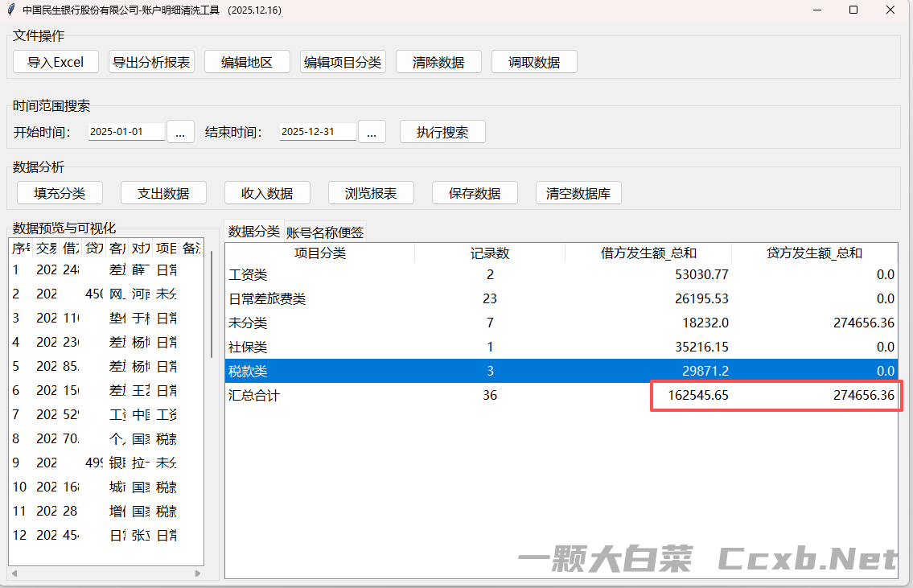This screenshot has width=913, height=588.
Task: Click 清除数据 to clear data
Action: click(438, 62)
